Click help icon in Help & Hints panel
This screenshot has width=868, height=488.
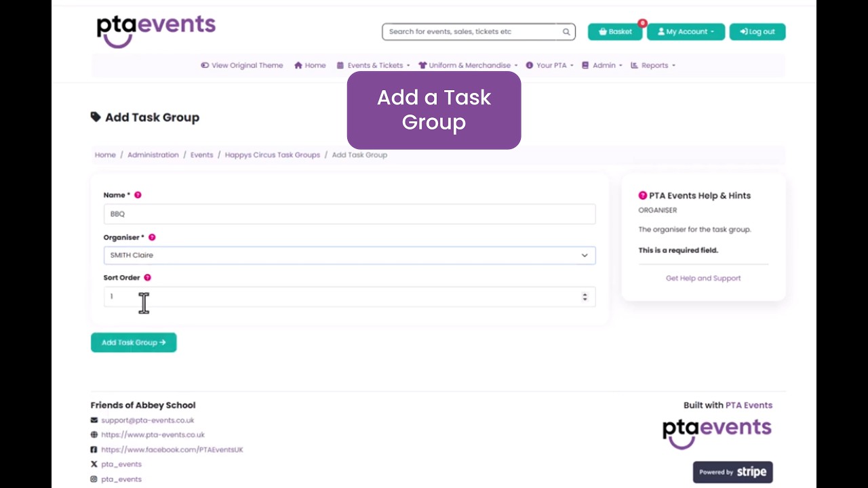[643, 195]
